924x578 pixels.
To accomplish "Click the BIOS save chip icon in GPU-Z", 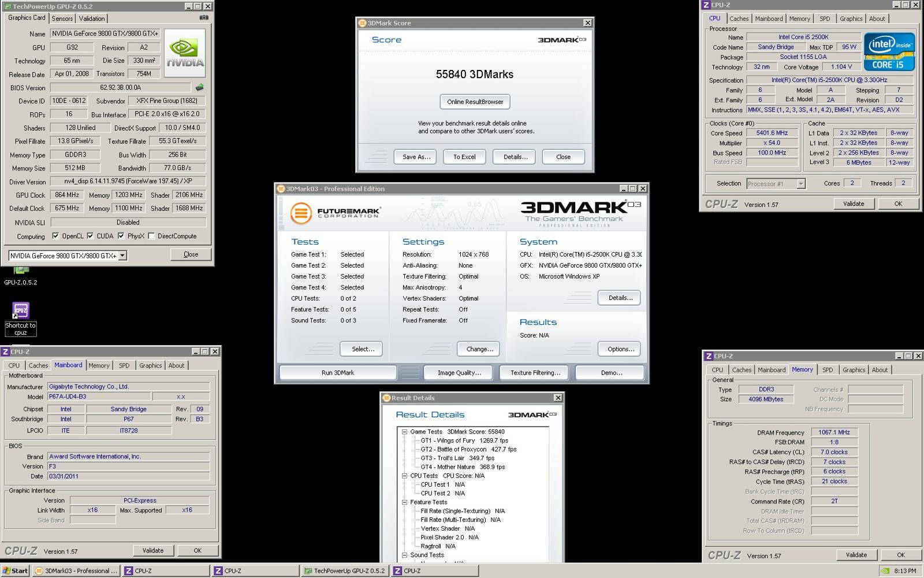I will click(199, 87).
